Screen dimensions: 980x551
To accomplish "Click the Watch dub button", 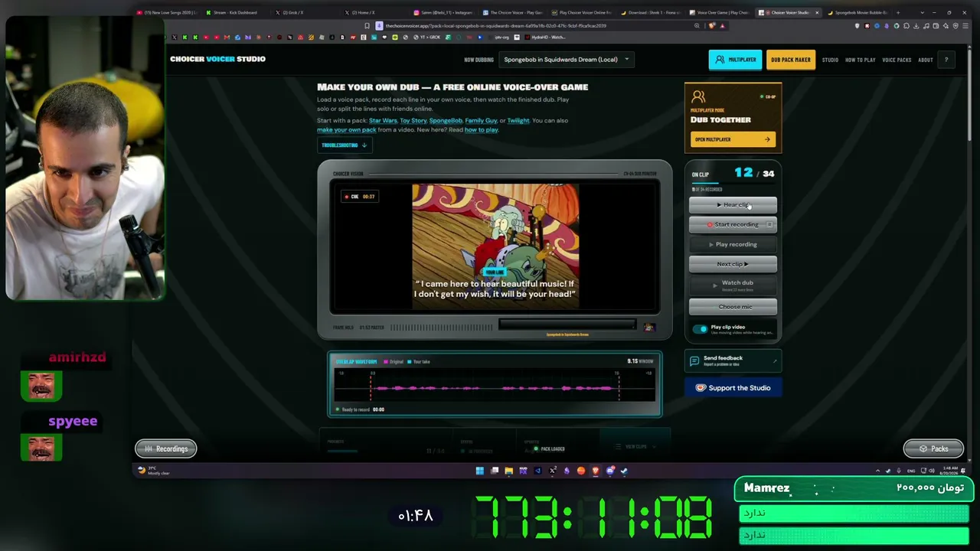I will pos(733,285).
